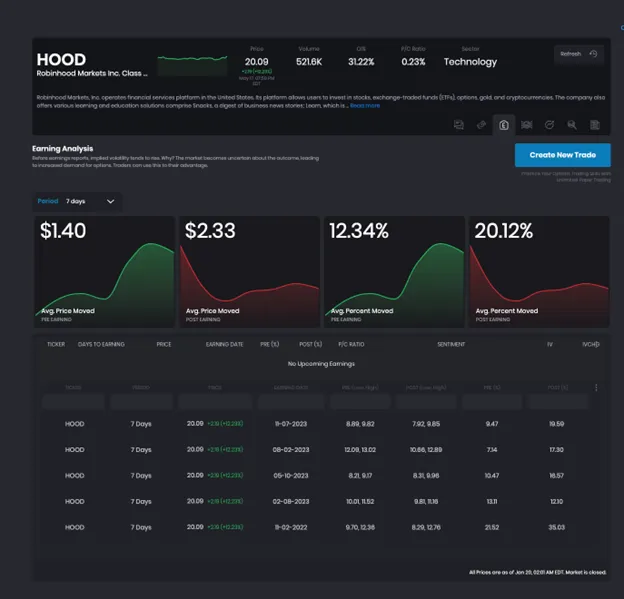This screenshot has width=624, height=599.
Task: Select the 02-08-2023 earning date cell
Action: tap(291, 501)
